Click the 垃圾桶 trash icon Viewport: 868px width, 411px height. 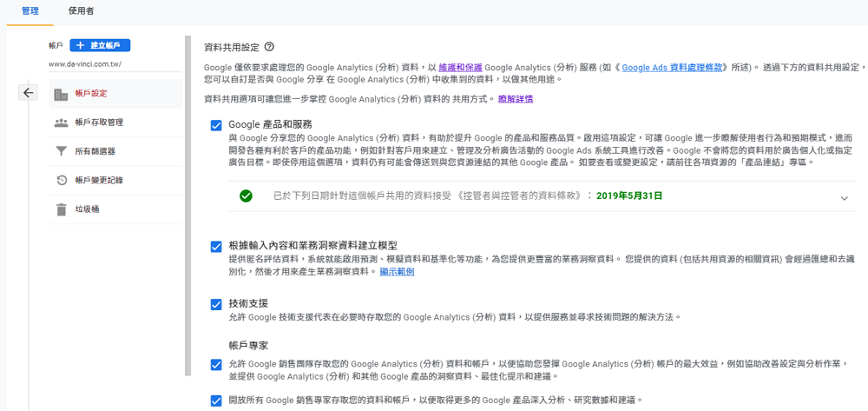pyautogui.click(x=62, y=209)
